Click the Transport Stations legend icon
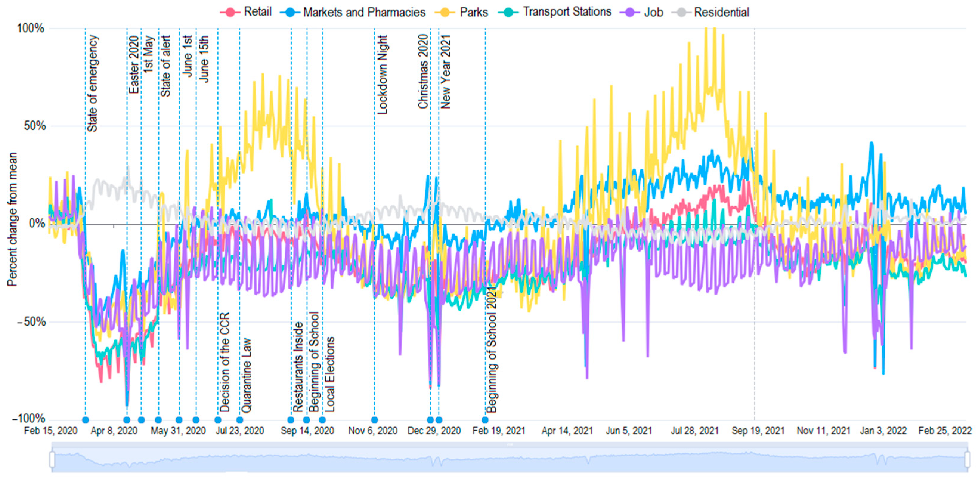 click(x=509, y=12)
